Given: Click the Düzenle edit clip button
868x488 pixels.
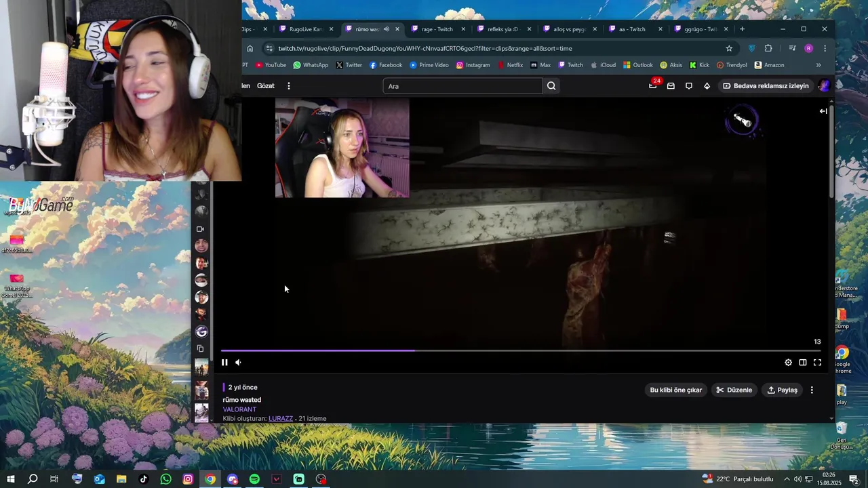Looking at the screenshot, I should (x=734, y=390).
